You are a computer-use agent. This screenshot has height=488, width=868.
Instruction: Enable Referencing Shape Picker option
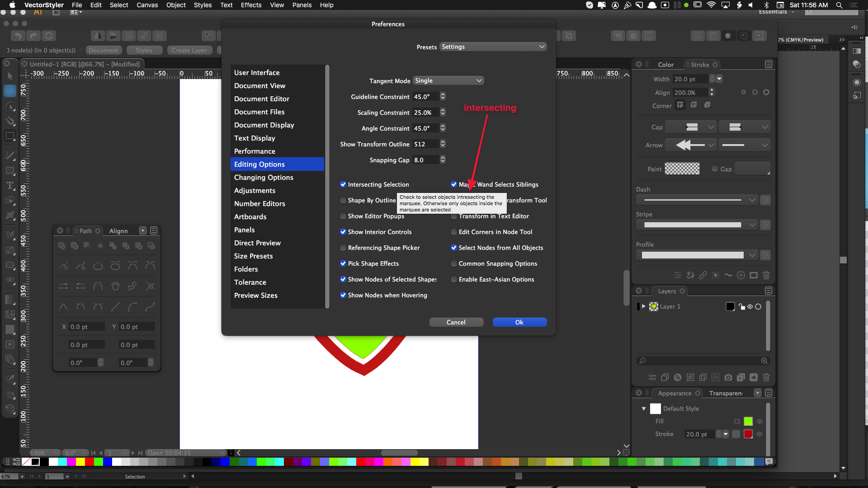(x=343, y=248)
